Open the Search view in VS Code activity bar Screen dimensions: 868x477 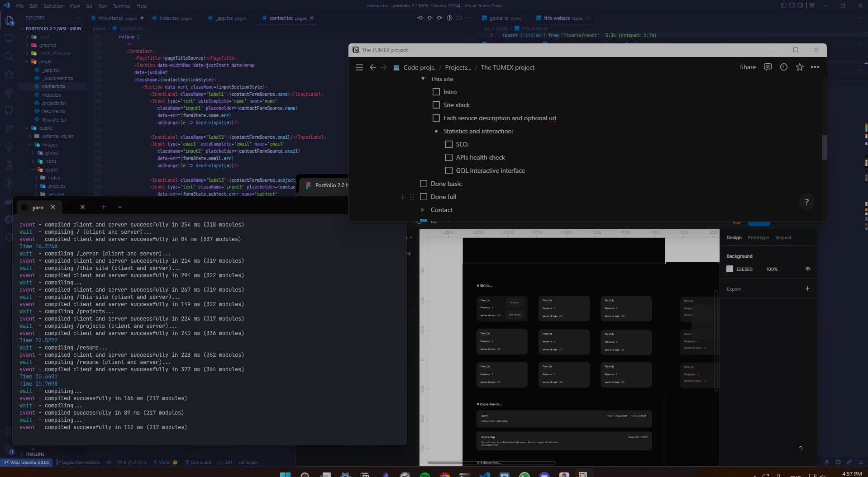[9, 57]
